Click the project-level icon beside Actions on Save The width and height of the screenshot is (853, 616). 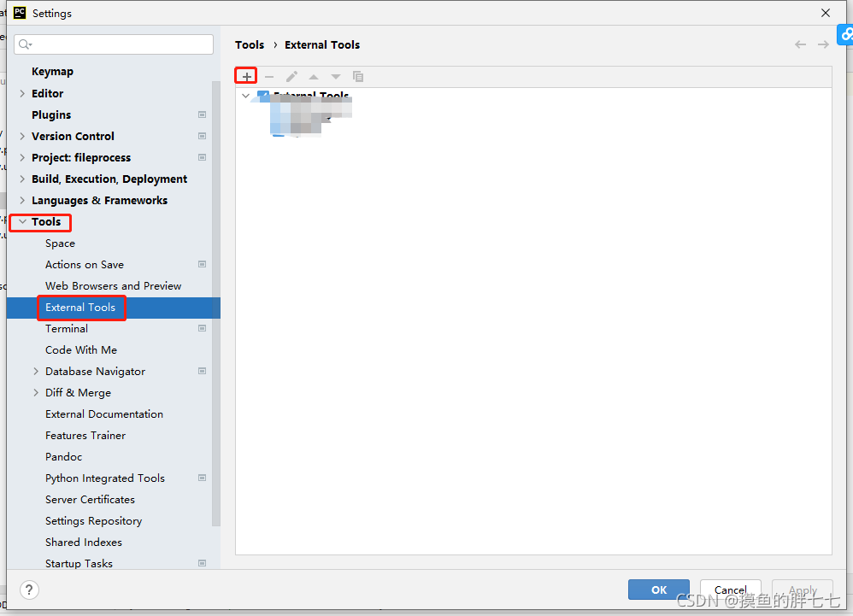tap(202, 264)
